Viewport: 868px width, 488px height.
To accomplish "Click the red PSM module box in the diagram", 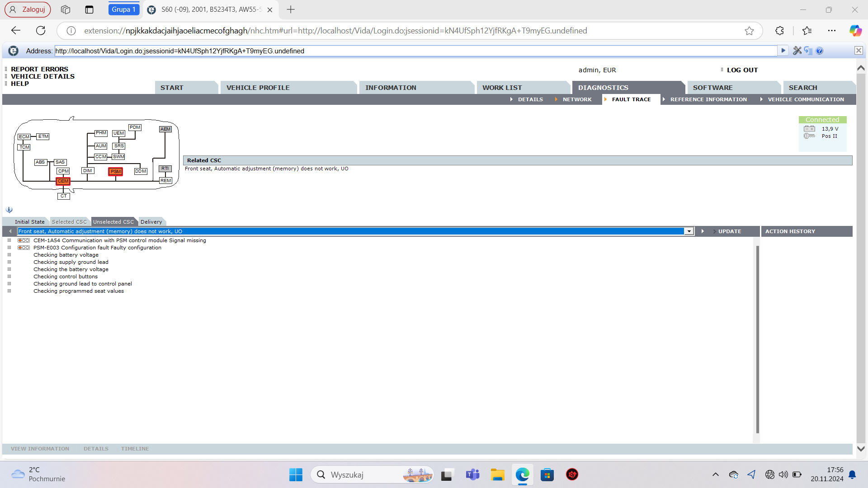I will point(116,172).
